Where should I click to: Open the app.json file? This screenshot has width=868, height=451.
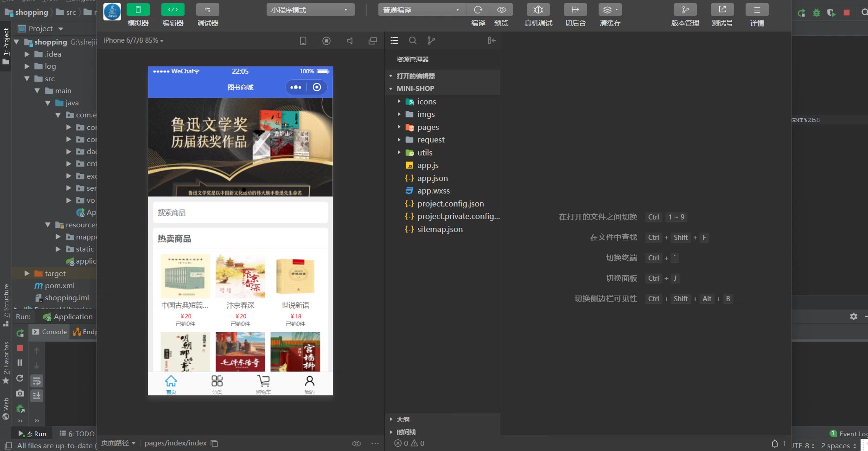tap(432, 178)
